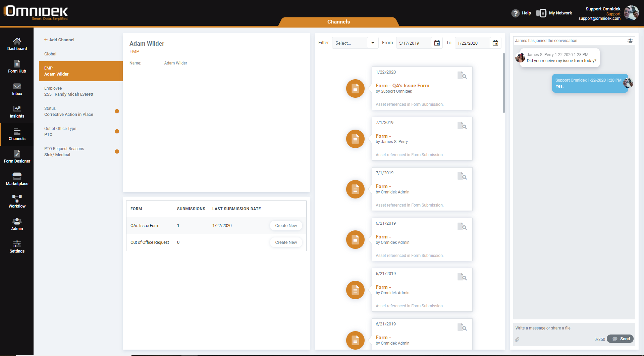Screen dimensions: 644x356
Task: Open My Network
Action: pyautogui.click(x=554, y=13)
